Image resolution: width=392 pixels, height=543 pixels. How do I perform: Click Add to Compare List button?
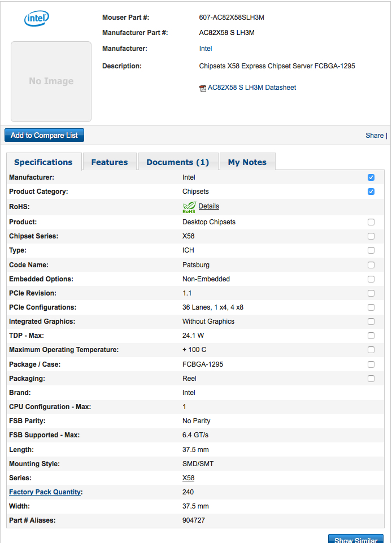(x=44, y=135)
